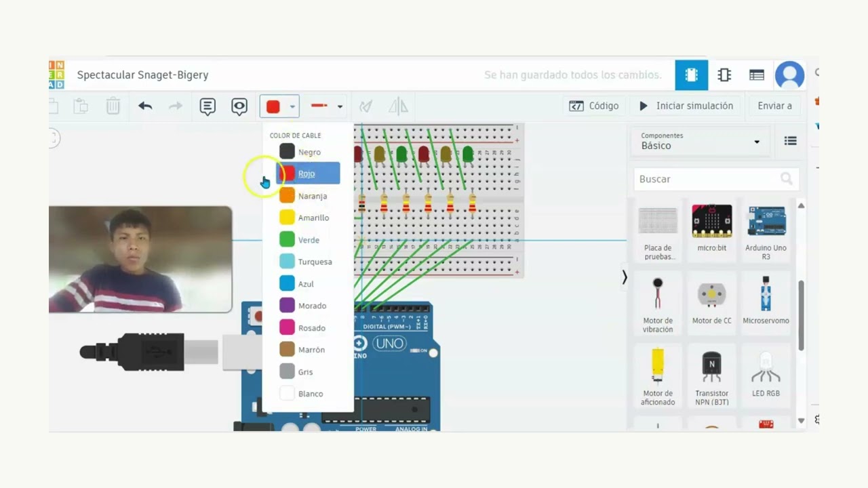Select the Transistor NPN (BJT) component

pos(712,378)
